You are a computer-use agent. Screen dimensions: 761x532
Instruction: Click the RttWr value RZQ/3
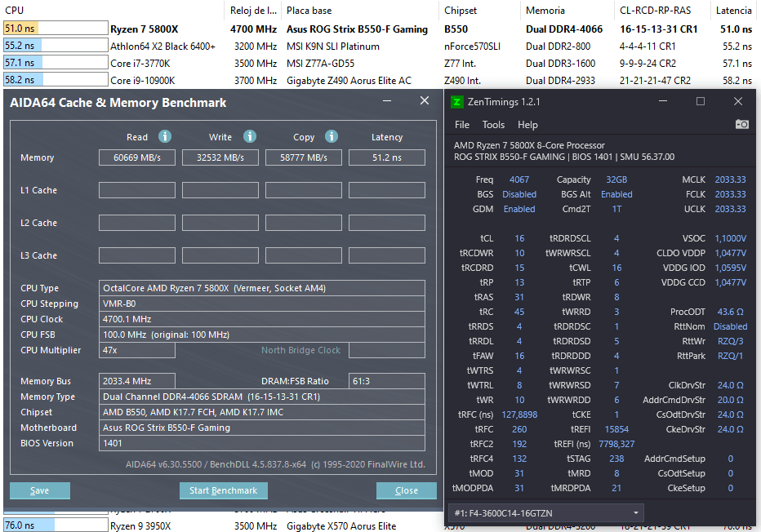pyautogui.click(x=731, y=341)
